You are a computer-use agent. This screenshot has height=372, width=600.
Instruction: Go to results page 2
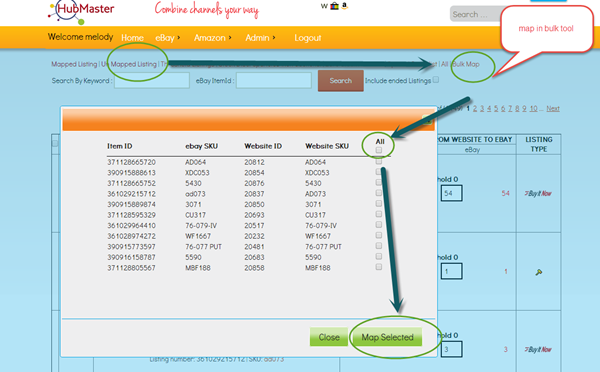(475, 109)
